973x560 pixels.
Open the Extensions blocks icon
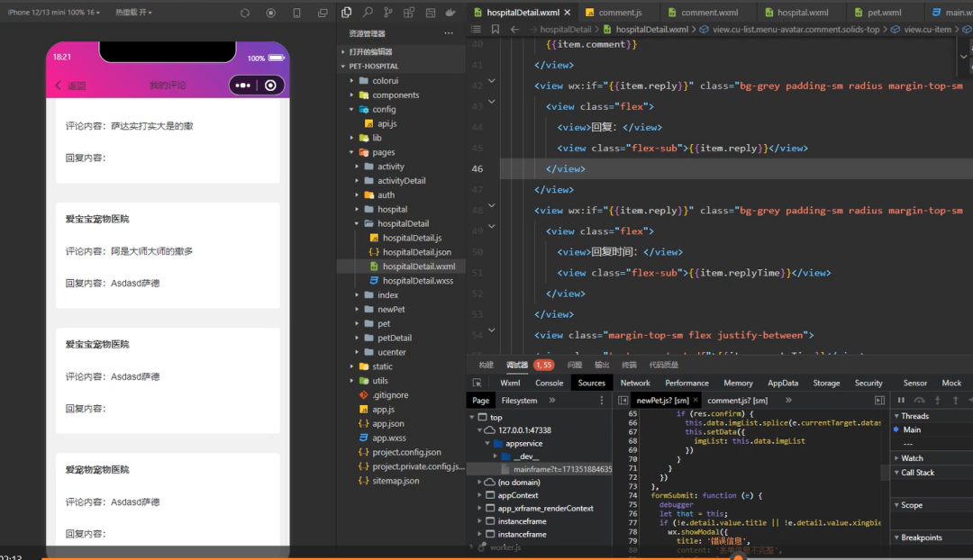[x=409, y=12]
